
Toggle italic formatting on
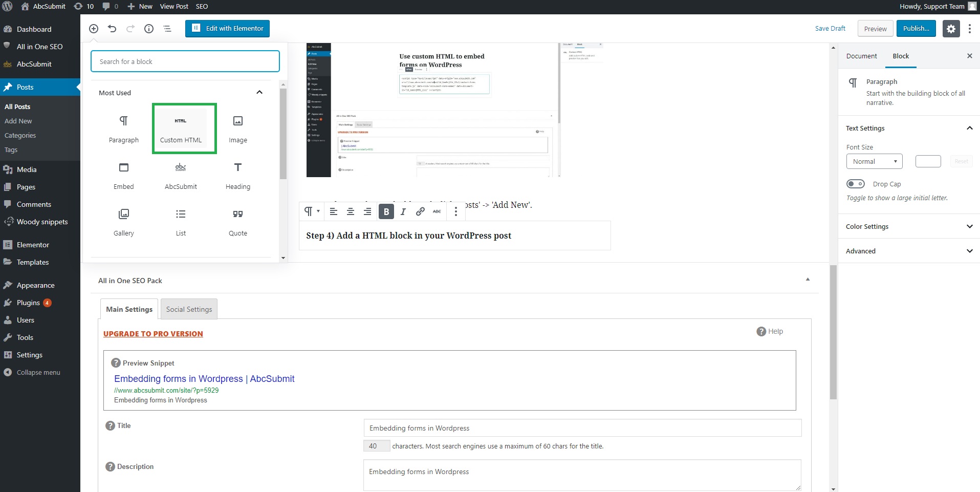click(x=403, y=211)
